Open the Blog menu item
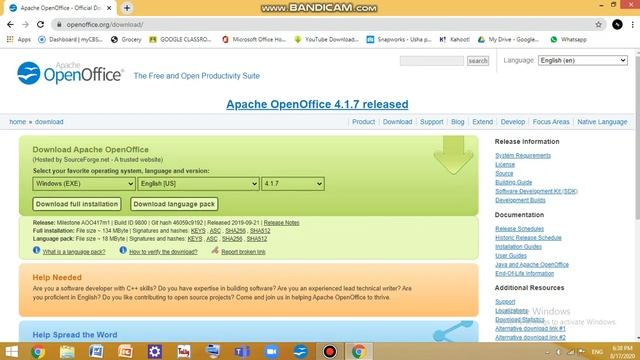The image size is (640, 360). [x=458, y=122]
